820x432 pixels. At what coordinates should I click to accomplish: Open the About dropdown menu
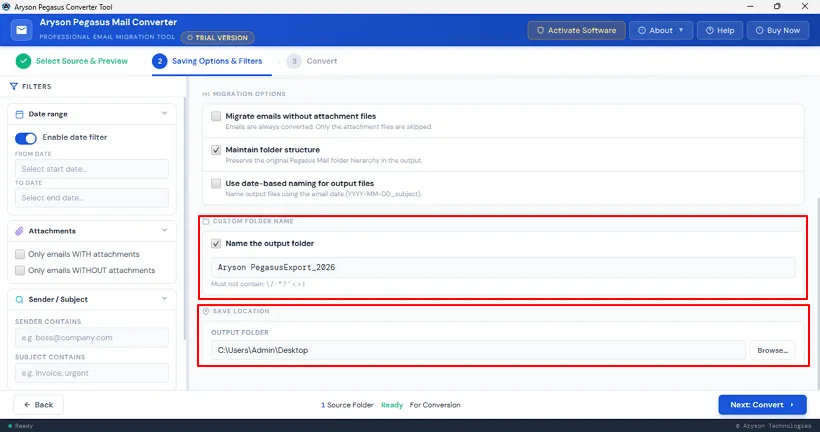pos(661,30)
